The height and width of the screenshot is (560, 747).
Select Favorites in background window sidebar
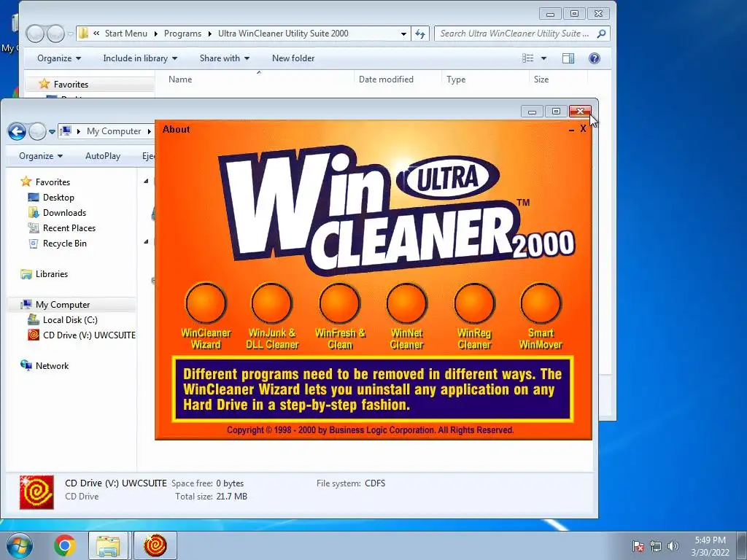71,85
